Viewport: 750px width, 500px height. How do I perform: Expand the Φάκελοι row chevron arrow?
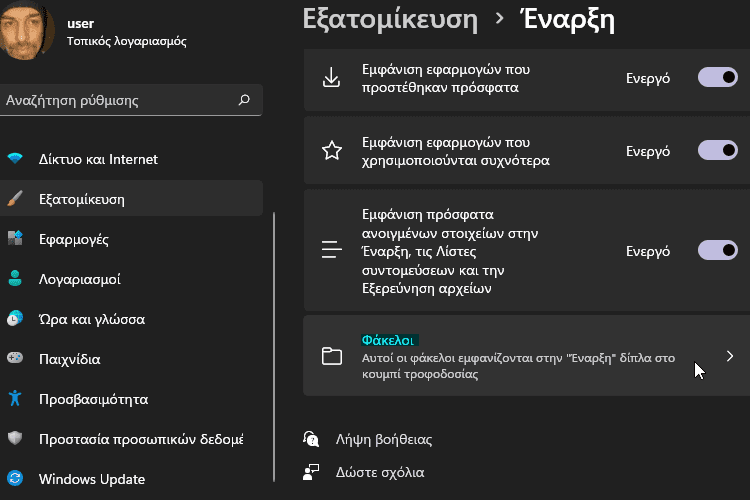click(729, 356)
